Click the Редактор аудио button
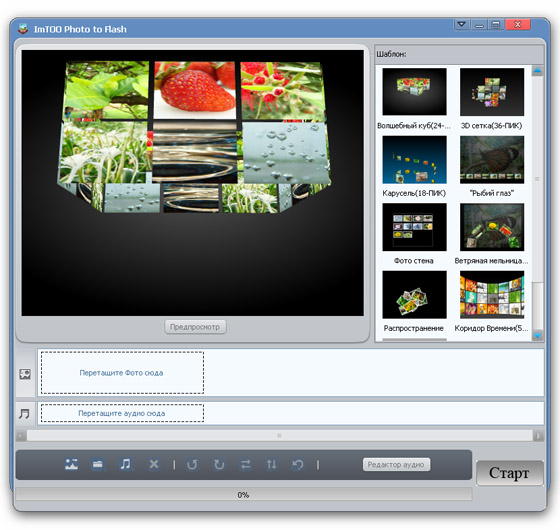 [x=396, y=465]
